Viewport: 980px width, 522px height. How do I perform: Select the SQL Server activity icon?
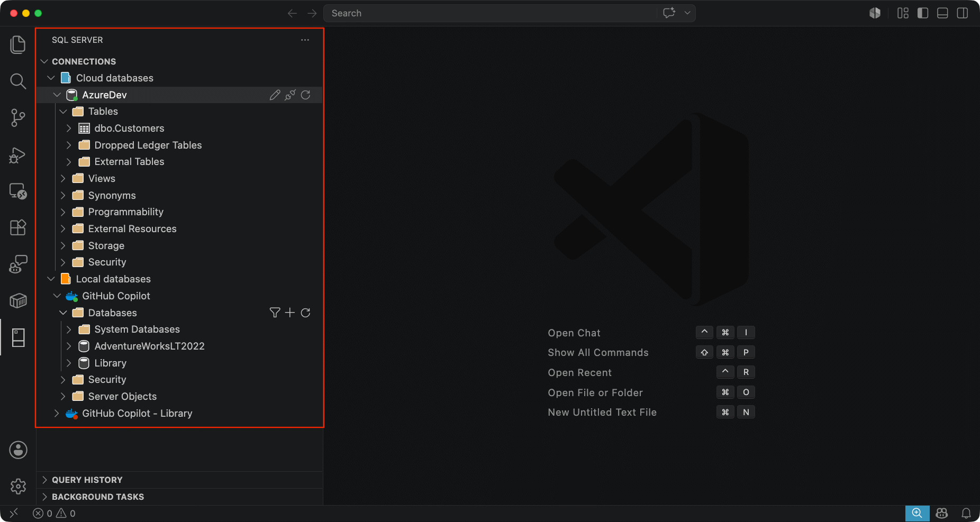(18, 337)
